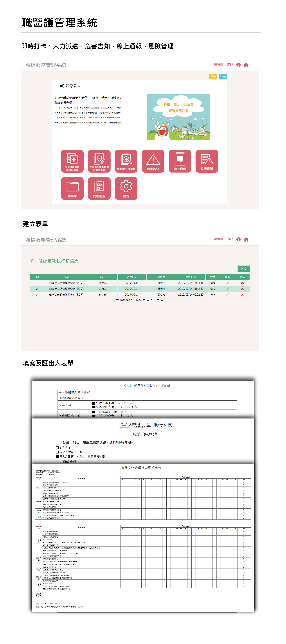Click info icon above 勞工健康服務執行紀錄表 list
286x644 pixels.
tap(238, 240)
